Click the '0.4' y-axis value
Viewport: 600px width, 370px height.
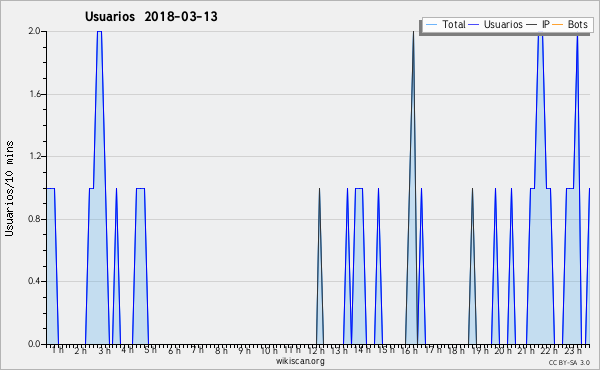(x=34, y=282)
